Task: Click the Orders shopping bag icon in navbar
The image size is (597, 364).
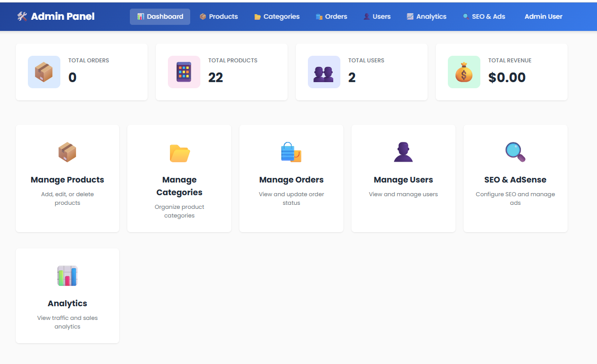Action: click(319, 17)
